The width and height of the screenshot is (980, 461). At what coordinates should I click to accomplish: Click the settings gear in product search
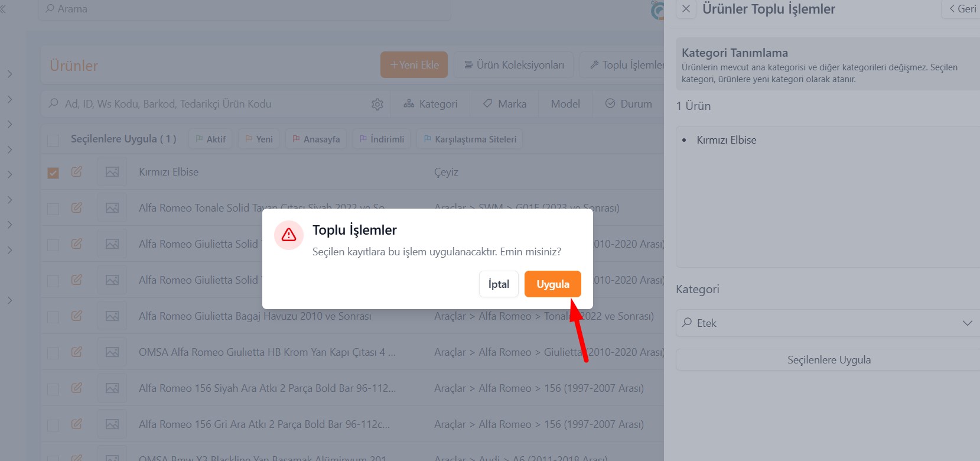(x=377, y=105)
